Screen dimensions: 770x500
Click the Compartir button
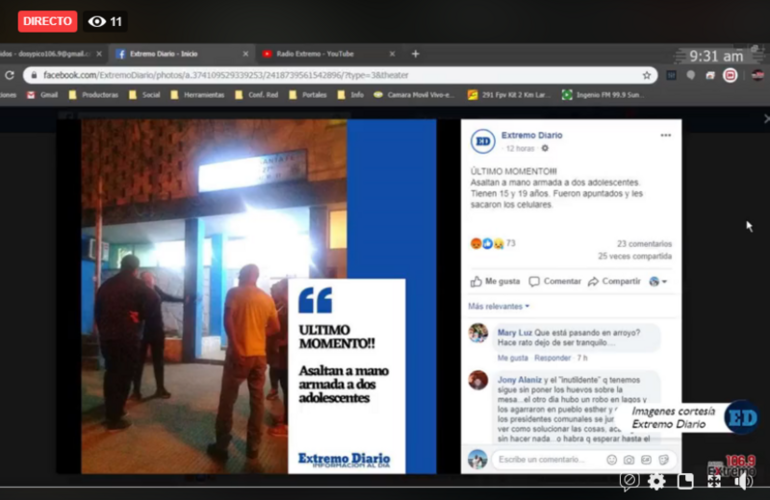(614, 281)
